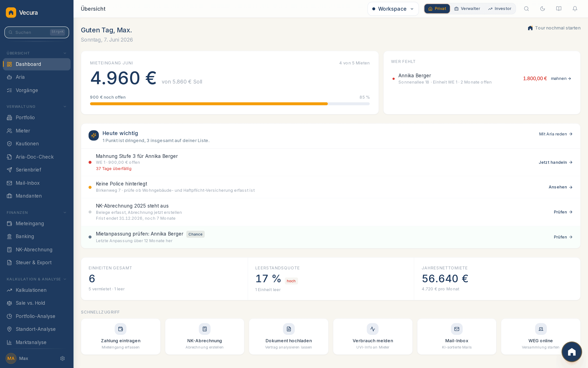Image resolution: width=588 pixels, height=368 pixels.
Task: Click Zahlung eintragen wallet icon
Action: coord(121,329)
